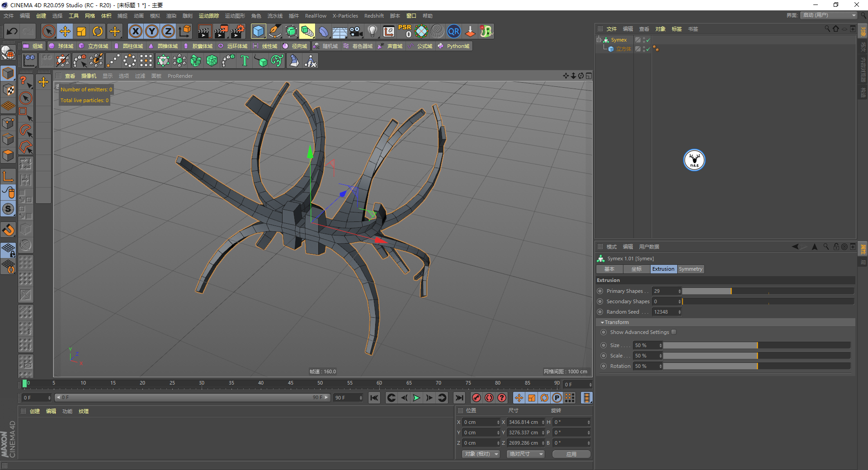868x470 pixels.
Task: Switch to the Extrusion tab
Action: pos(663,269)
